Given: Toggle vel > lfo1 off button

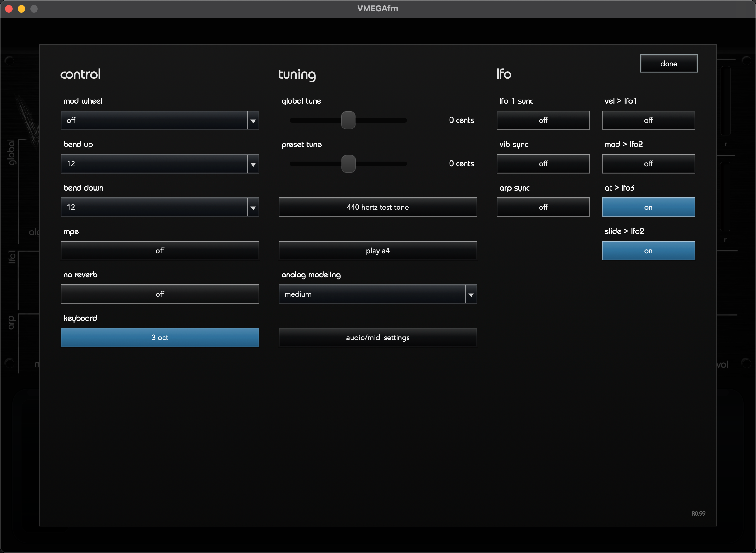Looking at the screenshot, I should pyautogui.click(x=649, y=121).
